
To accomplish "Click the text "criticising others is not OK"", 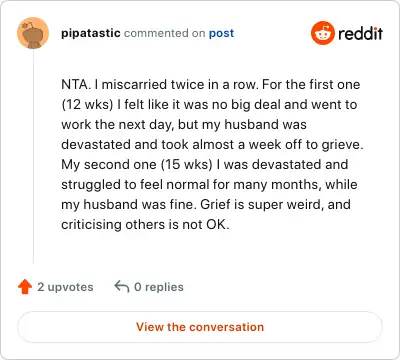I will tap(144, 225).
